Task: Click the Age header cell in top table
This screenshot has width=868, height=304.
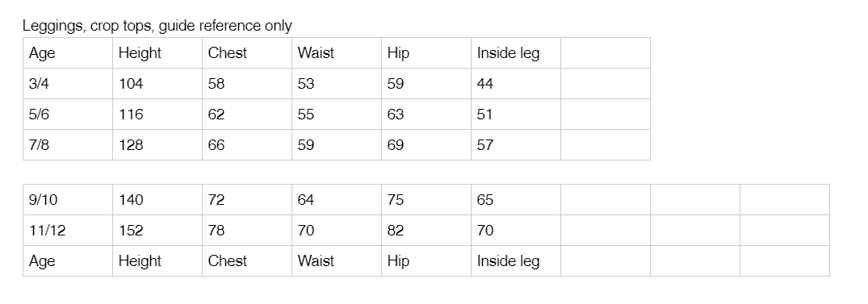Action: tap(68, 53)
